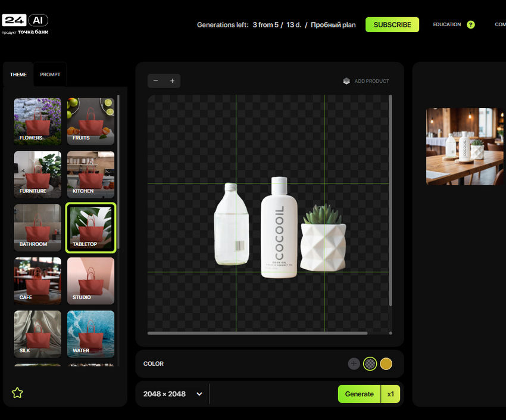Choose the Fruits theme
The width and height of the screenshot is (506, 420).
90,121
